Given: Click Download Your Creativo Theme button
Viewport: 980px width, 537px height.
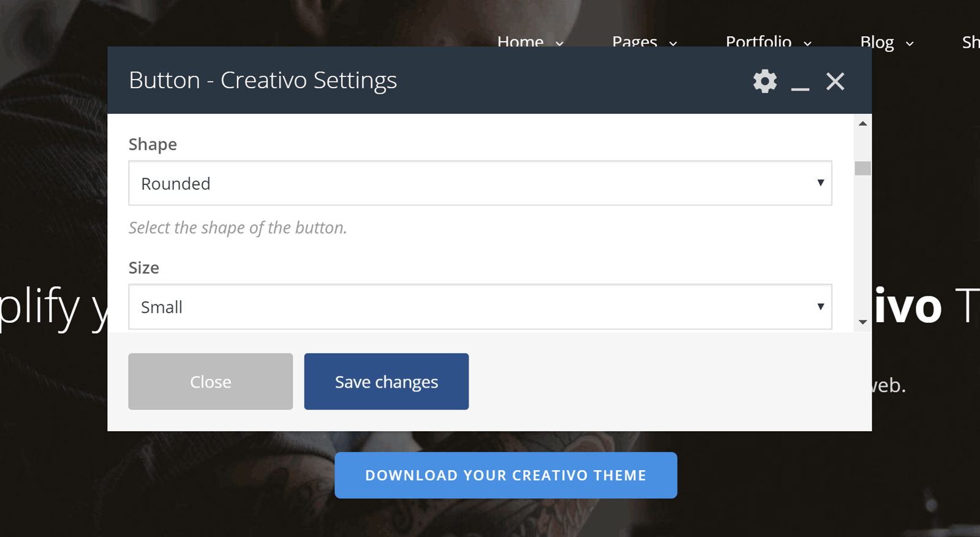Looking at the screenshot, I should pos(506,475).
